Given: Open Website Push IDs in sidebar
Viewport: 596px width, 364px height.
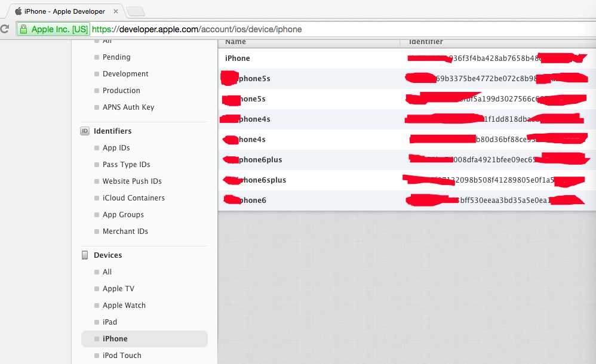Looking at the screenshot, I should [x=132, y=181].
